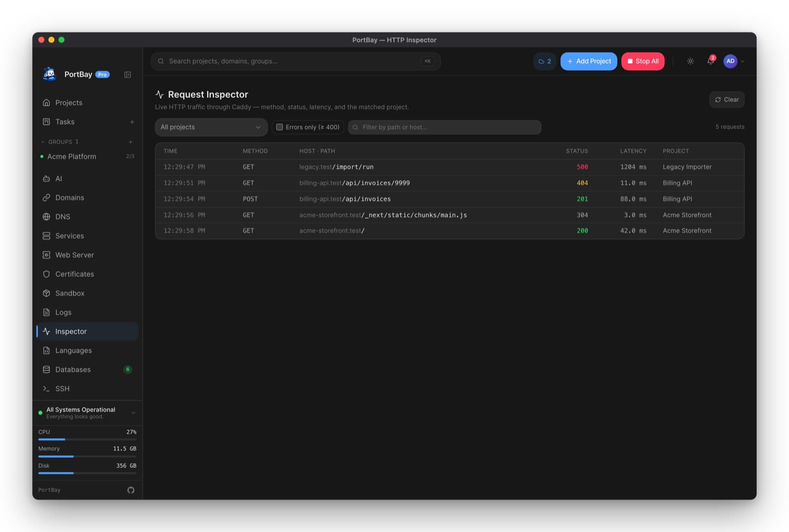The width and height of the screenshot is (789, 532).
Task: Click the Stop All button
Action: click(643, 61)
